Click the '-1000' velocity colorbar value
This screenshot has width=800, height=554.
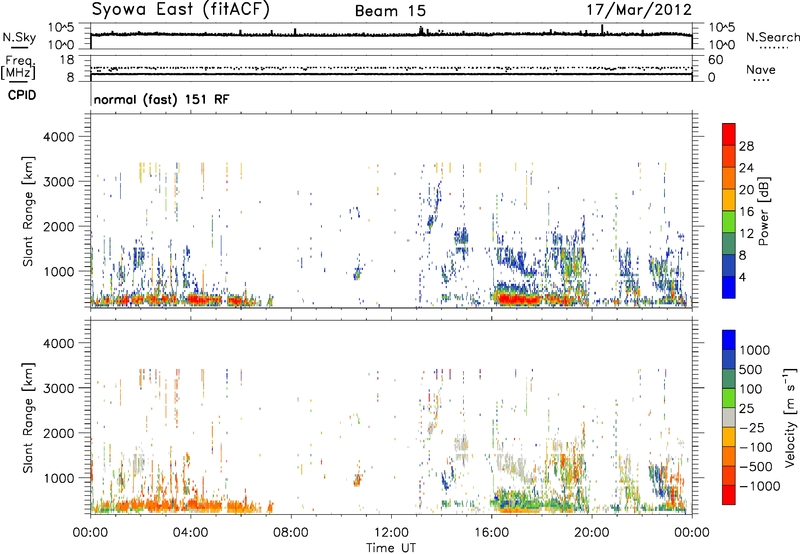pyautogui.click(x=760, y=486)
